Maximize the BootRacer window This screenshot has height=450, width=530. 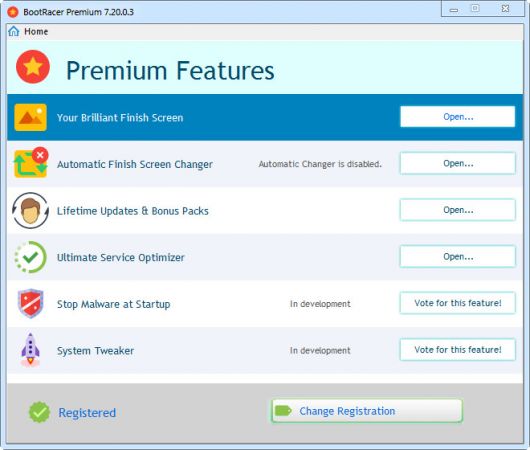[475, 8]
